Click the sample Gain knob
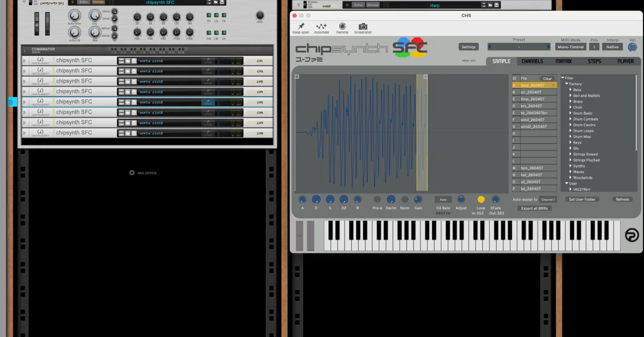The width and height of the screenshot is (644, 337). pyautogui.click(x=418, y=200)
